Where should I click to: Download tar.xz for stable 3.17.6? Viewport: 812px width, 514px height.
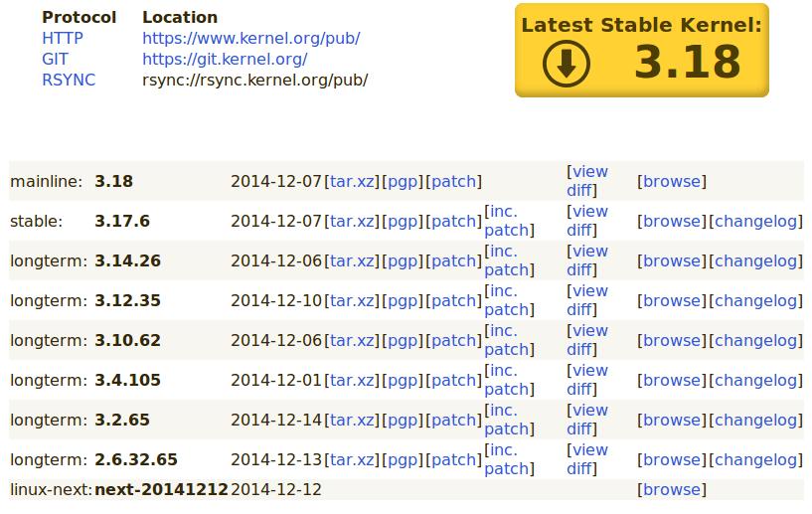(352, 222)
